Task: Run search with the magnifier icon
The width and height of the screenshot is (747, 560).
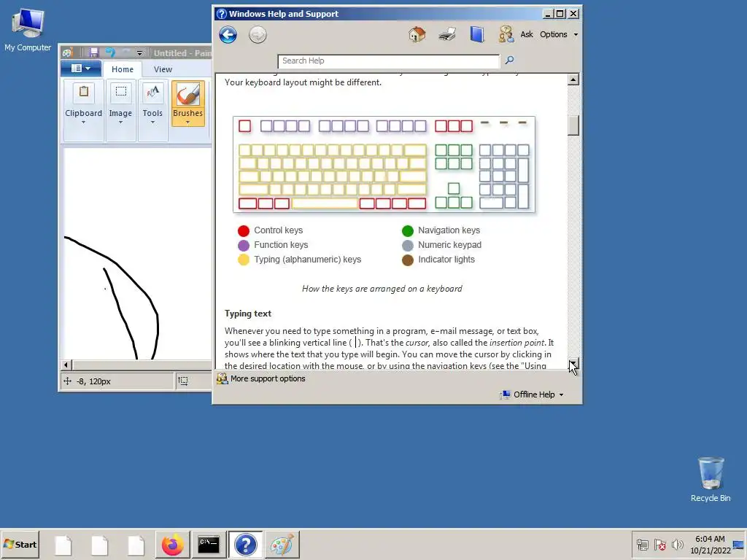Action: point(510,60)
